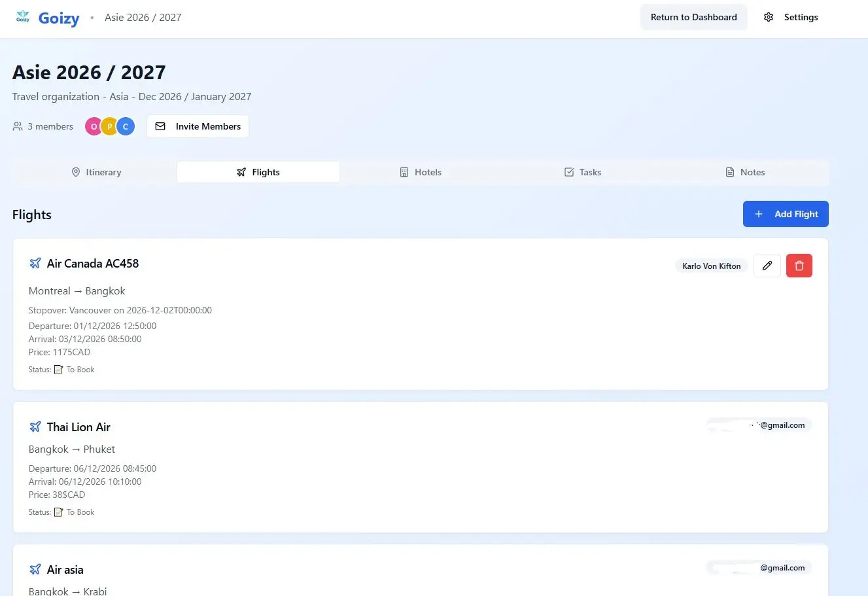Select the yellow P member avatar

pyautogui.click(x=109, y=126)
